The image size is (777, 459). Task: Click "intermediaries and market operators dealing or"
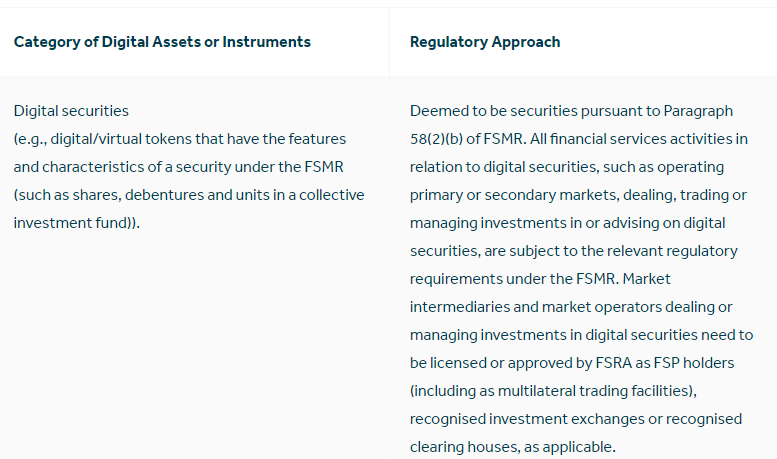coord(571,307)
